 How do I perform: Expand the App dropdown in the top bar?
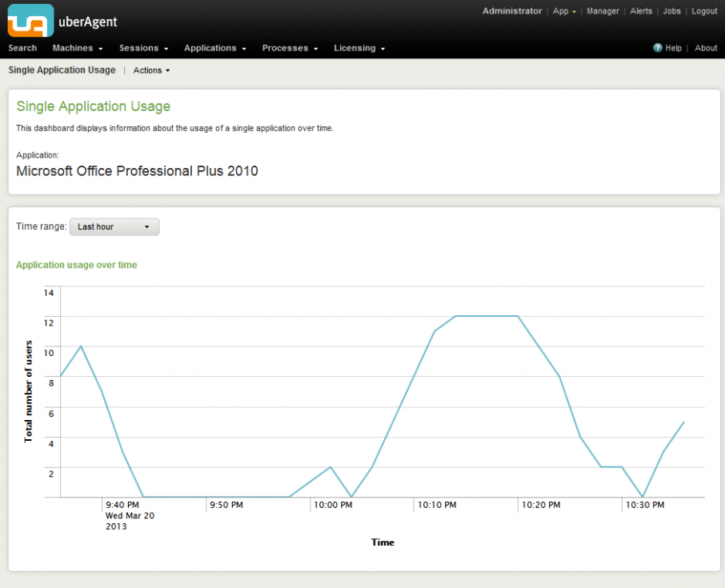[563, 11]
